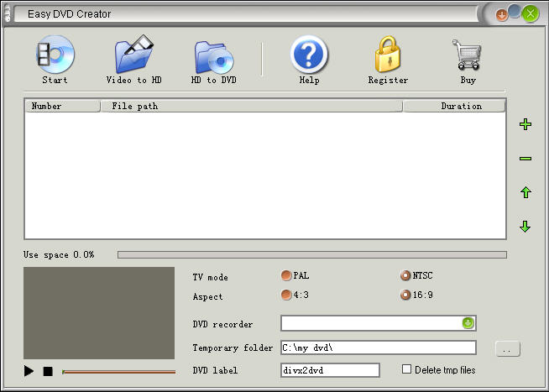This screenshot has width=549, height=392.
Task: Click the preview seek slider
Action: click(118, 372)
